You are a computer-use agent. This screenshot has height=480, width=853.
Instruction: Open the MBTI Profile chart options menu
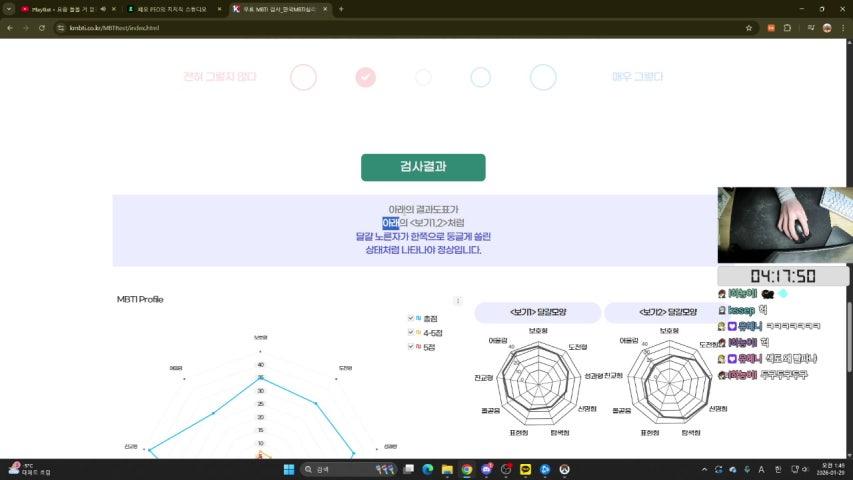point(458,300)
